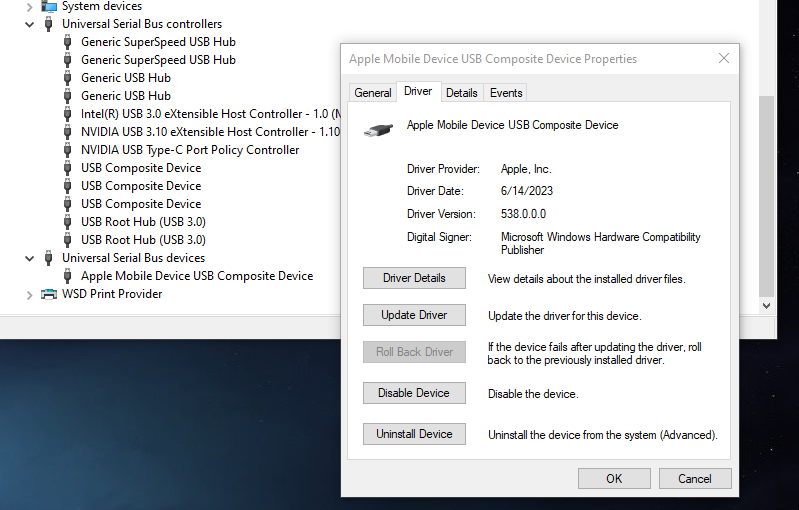Click the NVIDIA USB Type-C Port Policy Controller icon
The height and width of the screenshot is (510, 799).
[67, 150]
